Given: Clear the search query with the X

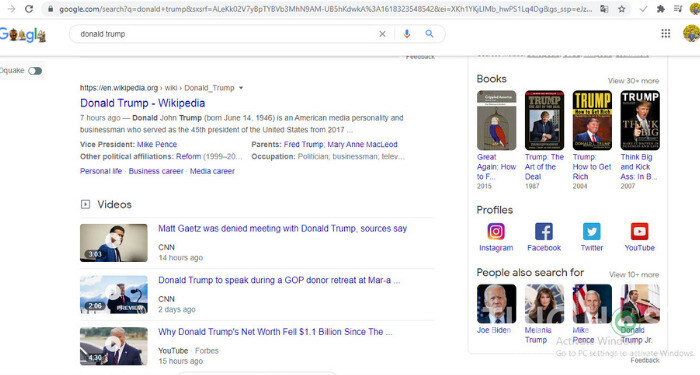Looking at the screenshot, I should tap(382, 34).
